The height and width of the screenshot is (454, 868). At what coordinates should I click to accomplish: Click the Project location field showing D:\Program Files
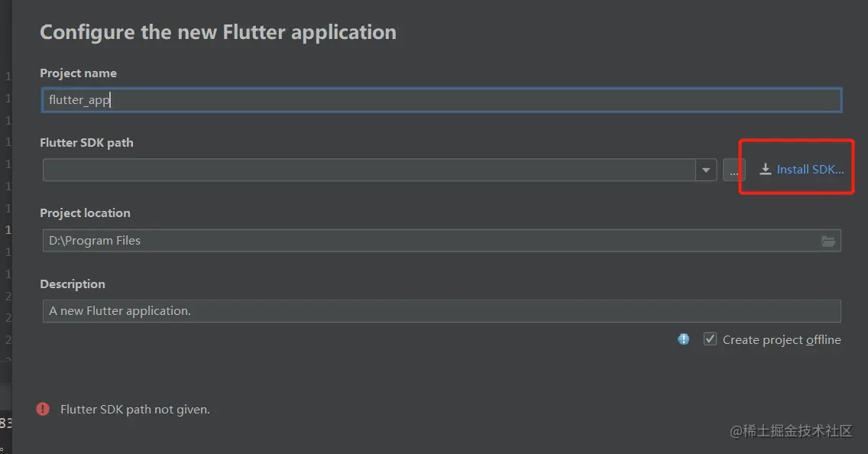[442, 241]
